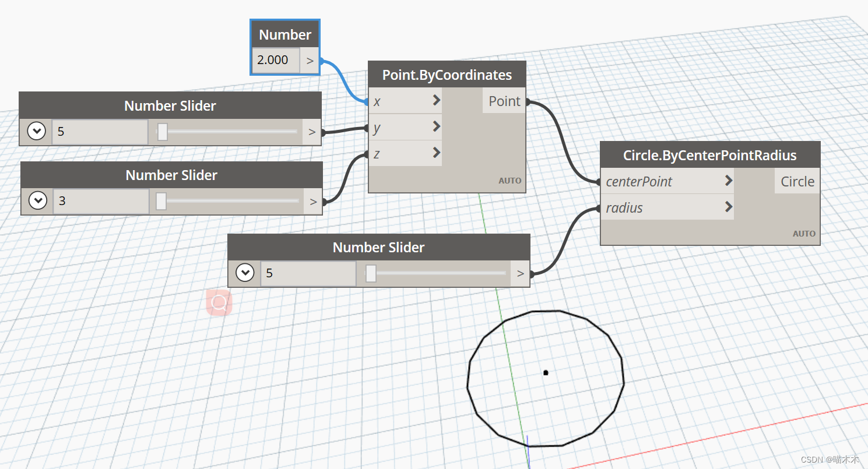The image size is (868, 469).
Task: Click output port of slider with value 3
Action: coord(313,201)
